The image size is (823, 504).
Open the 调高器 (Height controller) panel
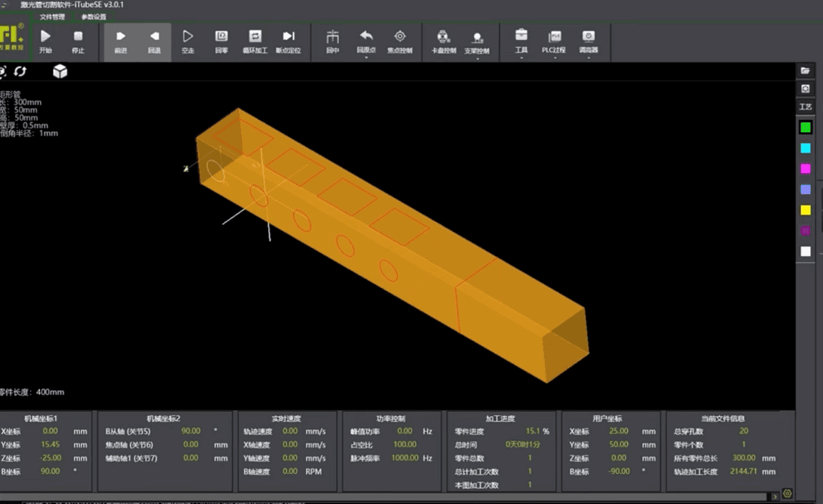pos(588,37)
